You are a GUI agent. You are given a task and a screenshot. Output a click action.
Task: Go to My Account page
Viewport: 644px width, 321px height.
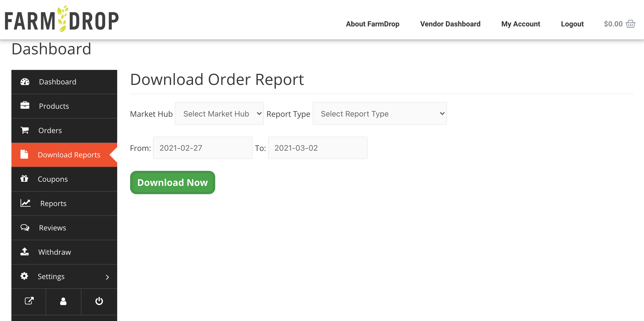[x=521, y=24]
